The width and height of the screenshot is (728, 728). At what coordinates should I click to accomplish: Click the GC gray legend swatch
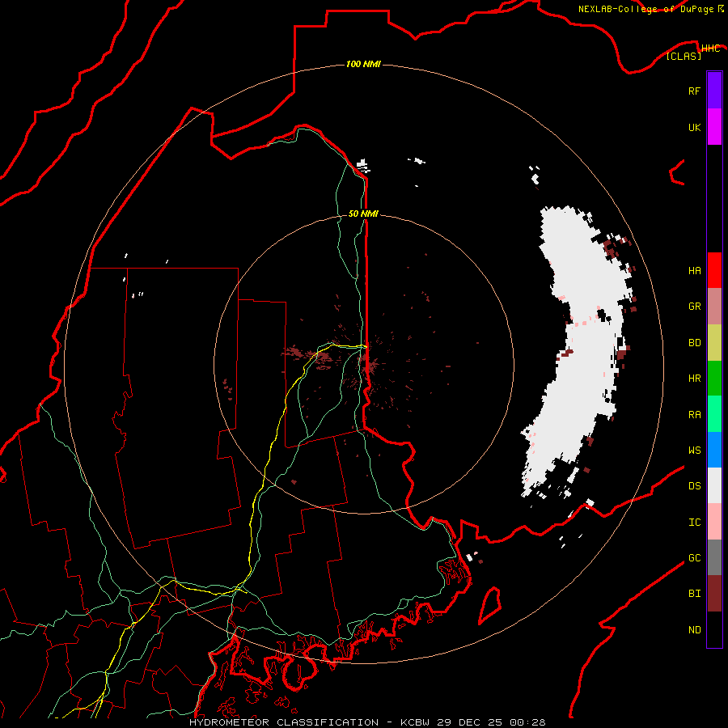coord(714,557)
